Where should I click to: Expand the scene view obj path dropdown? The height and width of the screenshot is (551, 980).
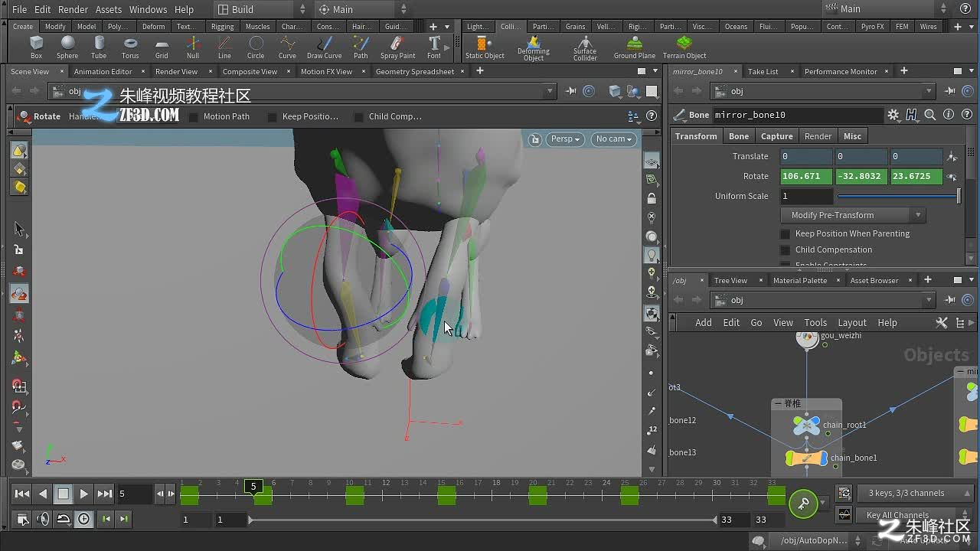[549, 91]
